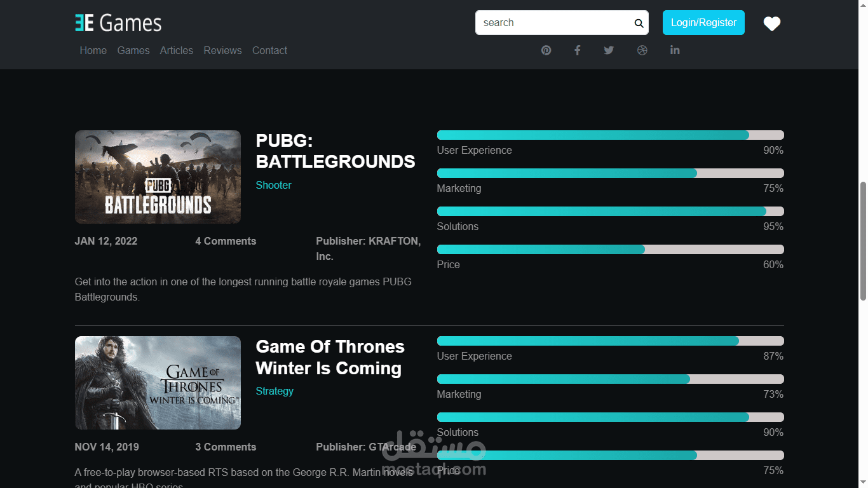Click Game of Thrones Solutions 90% bar
868x488 pixels.
[610, 417]
